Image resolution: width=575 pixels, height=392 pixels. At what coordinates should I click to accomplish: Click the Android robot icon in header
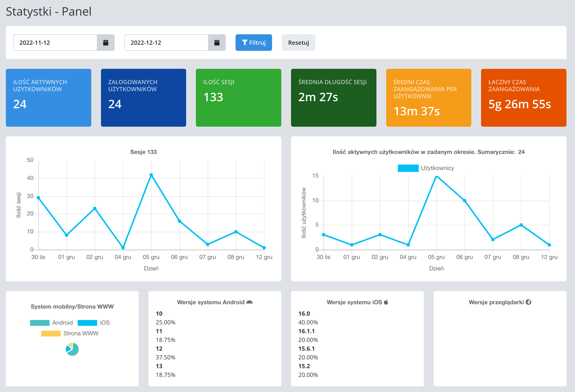249,302
